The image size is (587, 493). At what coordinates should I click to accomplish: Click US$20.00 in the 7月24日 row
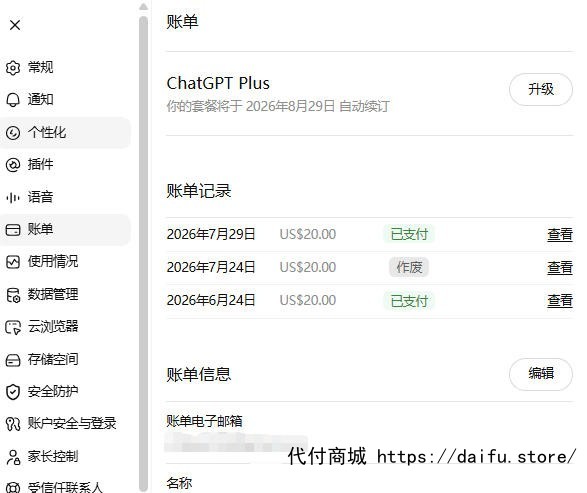(x=308, y=267)
